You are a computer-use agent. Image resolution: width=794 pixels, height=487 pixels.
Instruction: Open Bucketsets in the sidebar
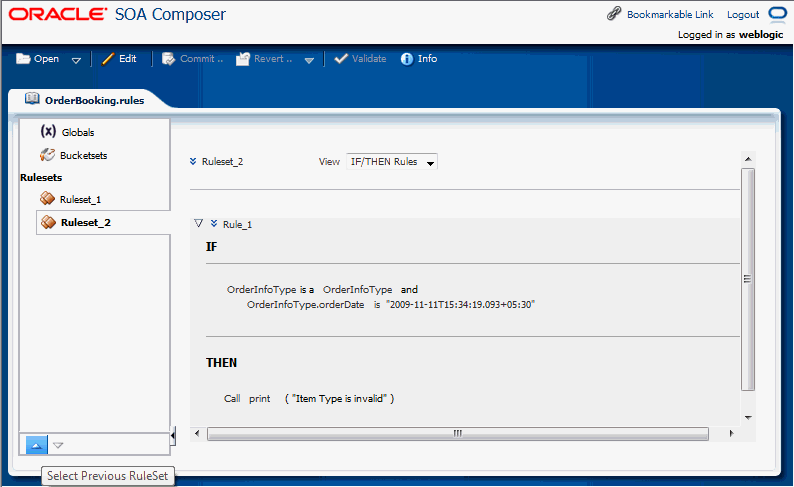coord(84,155)
